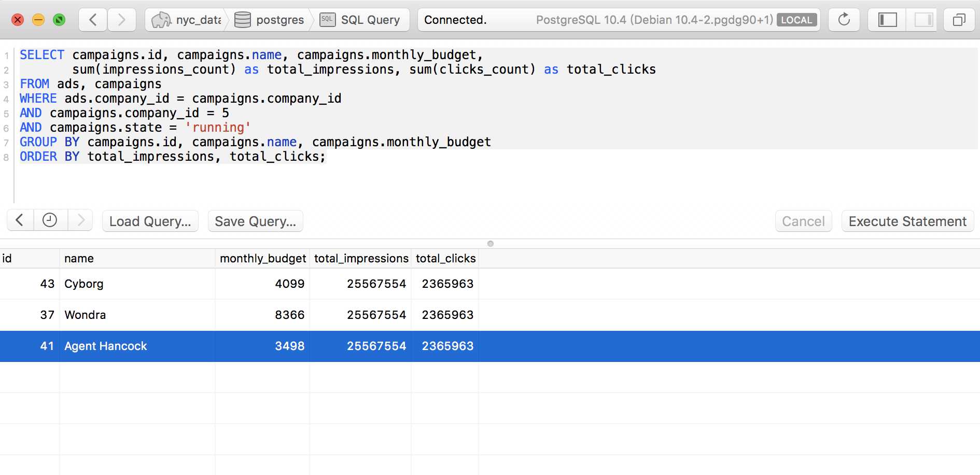Click the monthly_budget column header
980x475 pixels.
[x=263, y=258]
